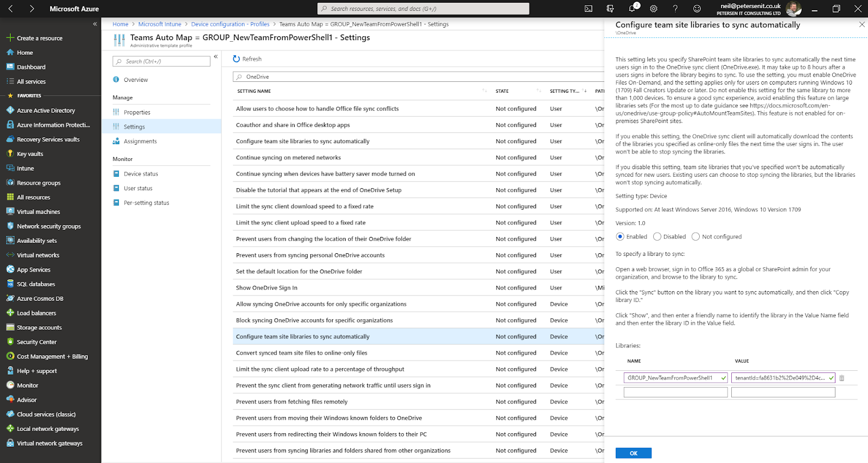Open the notifications bell
Screen dimensions: 868x463
pyautogui.click(x=632, y=9)
